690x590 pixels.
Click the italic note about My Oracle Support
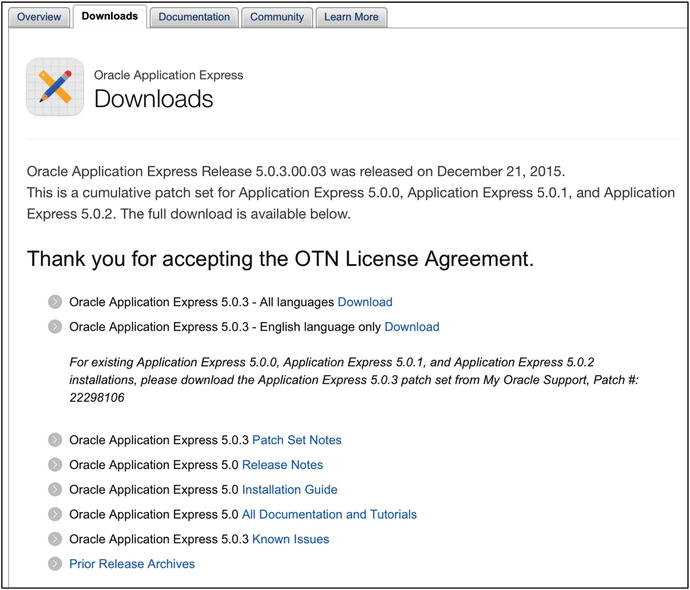tap(354, 380)
